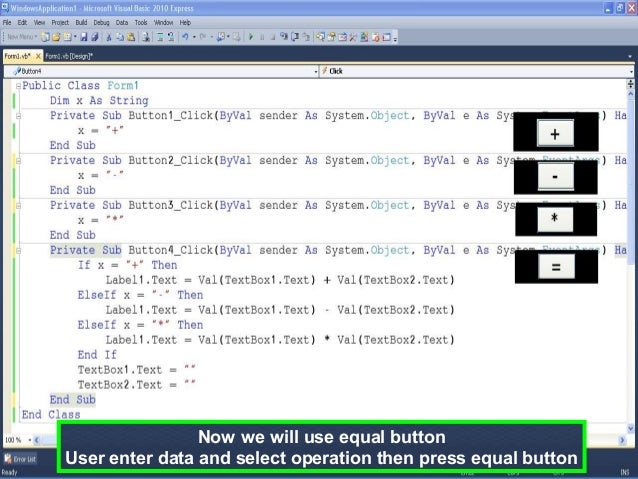Click the New Project toolbar icon

[45, 37]
